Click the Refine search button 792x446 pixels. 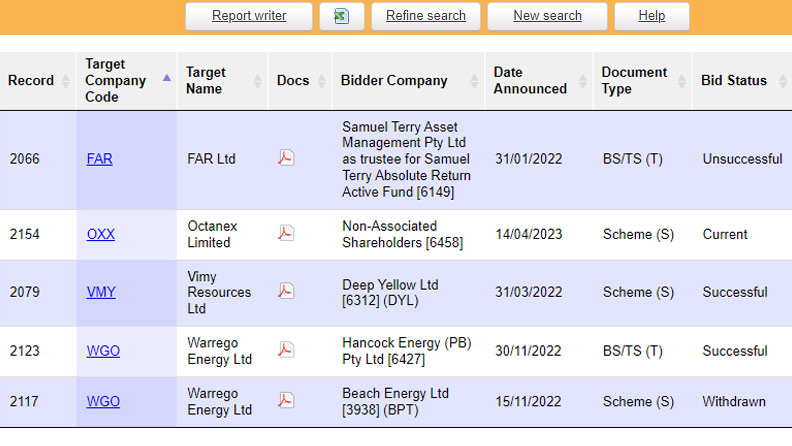tap(426, 16)
